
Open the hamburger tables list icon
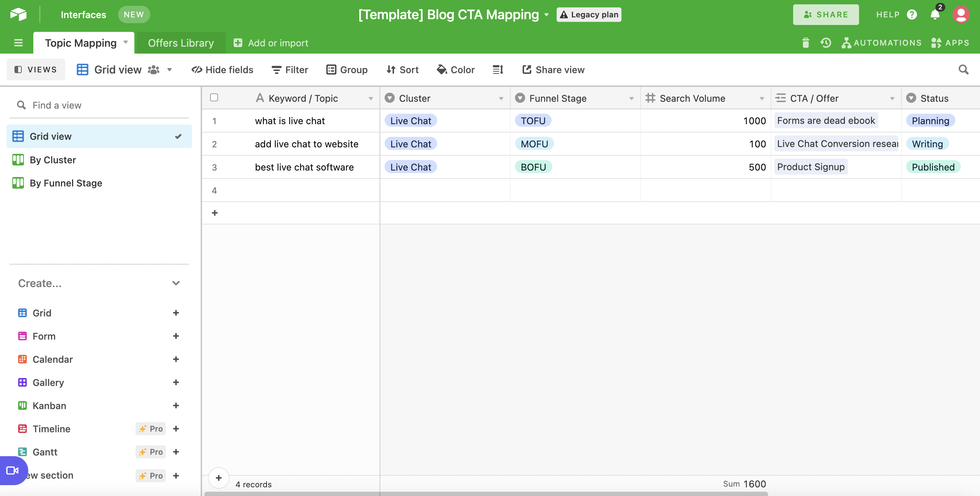[18, 43]
